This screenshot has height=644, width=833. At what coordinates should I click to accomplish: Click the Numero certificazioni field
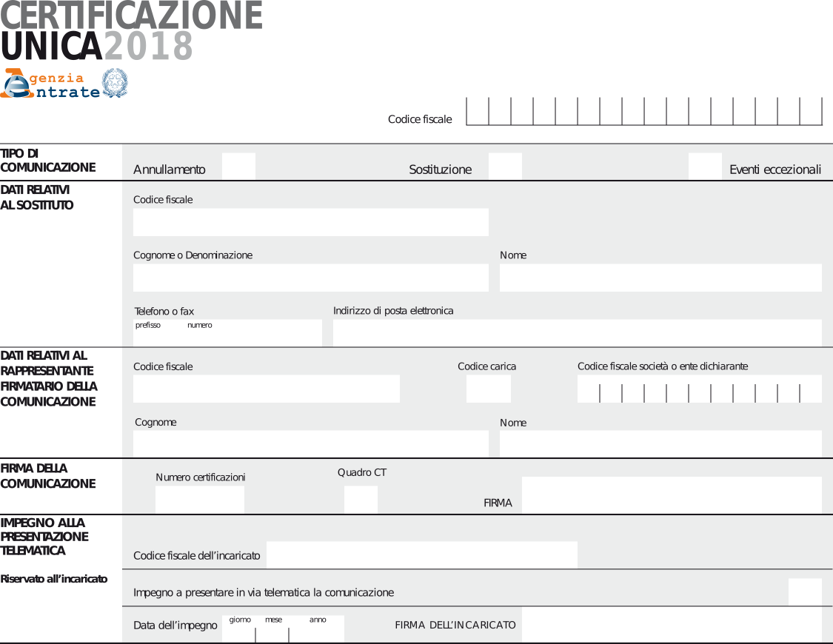(199, 500)
